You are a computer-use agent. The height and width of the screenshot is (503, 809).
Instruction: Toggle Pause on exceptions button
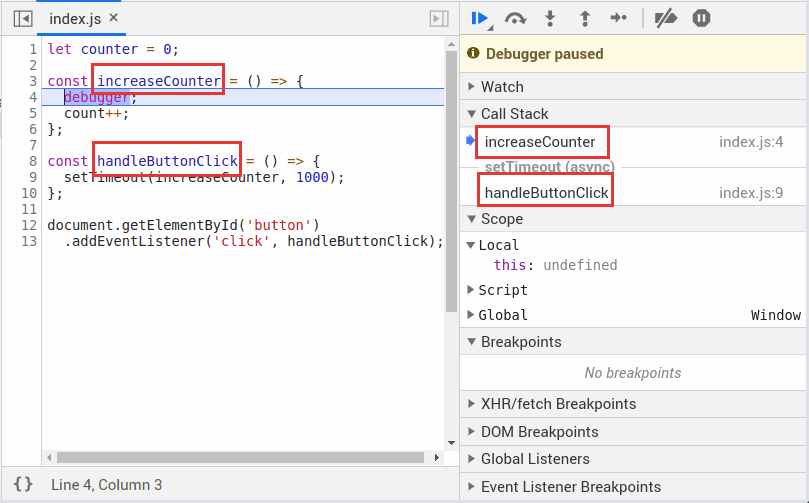(701, 18)
